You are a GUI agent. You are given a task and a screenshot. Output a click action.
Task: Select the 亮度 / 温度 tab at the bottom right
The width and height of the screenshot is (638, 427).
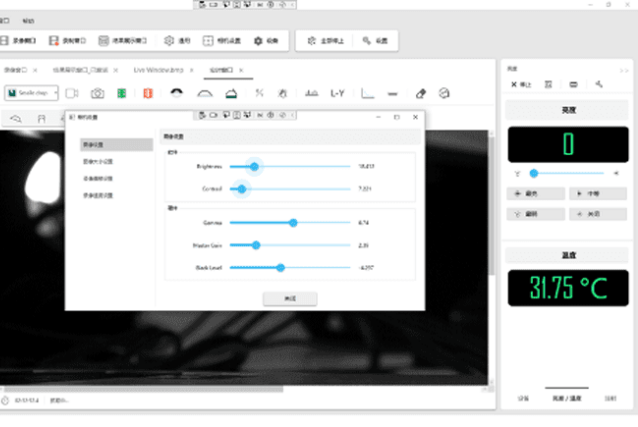point(566,398)
